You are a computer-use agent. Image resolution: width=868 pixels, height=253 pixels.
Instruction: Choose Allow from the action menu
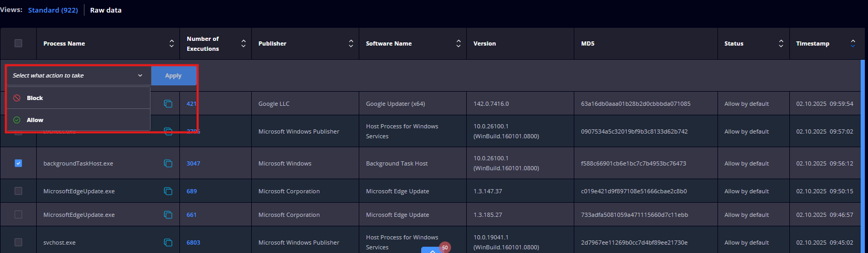tap(35, 120)
